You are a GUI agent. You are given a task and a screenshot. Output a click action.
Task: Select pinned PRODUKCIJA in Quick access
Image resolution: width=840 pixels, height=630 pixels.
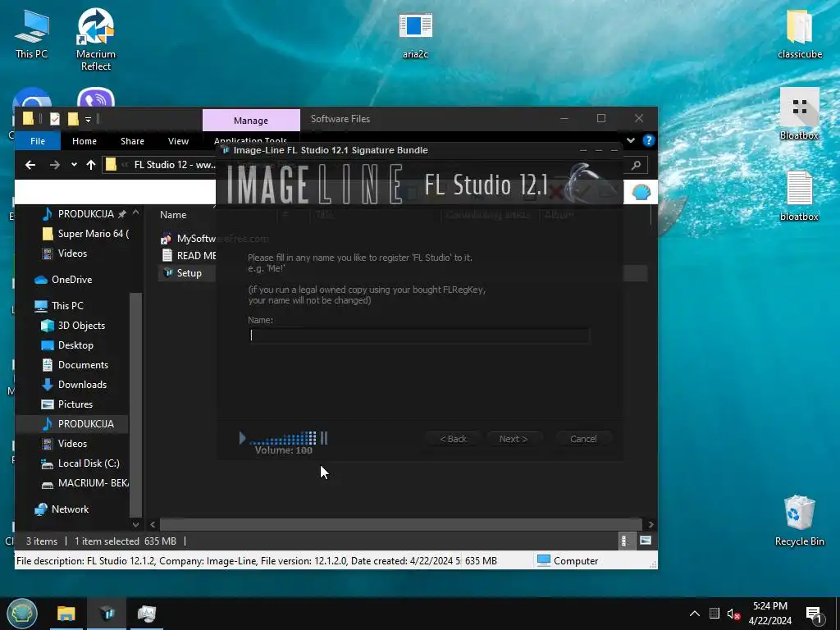pyautogui.click(x=85, y=214)
